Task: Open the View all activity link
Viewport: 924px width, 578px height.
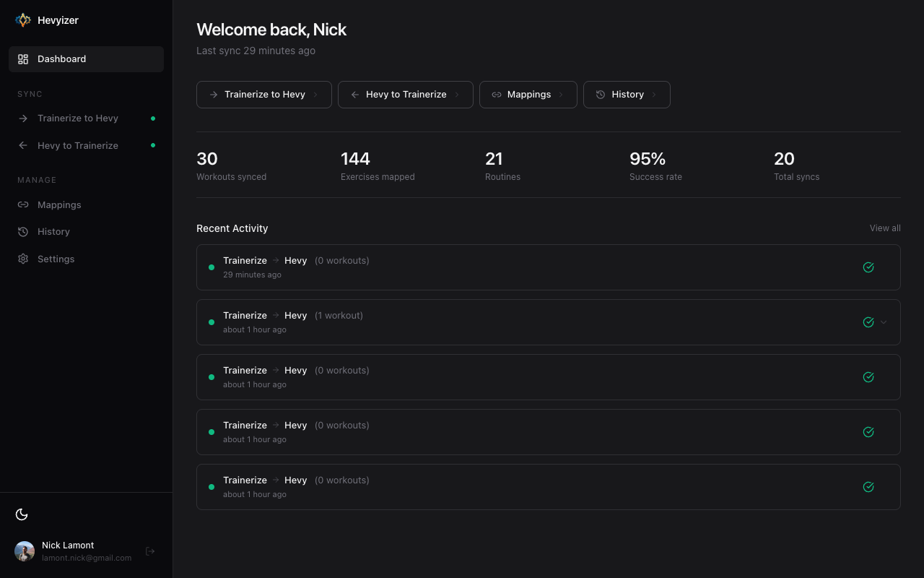Action: coord(885,228)
